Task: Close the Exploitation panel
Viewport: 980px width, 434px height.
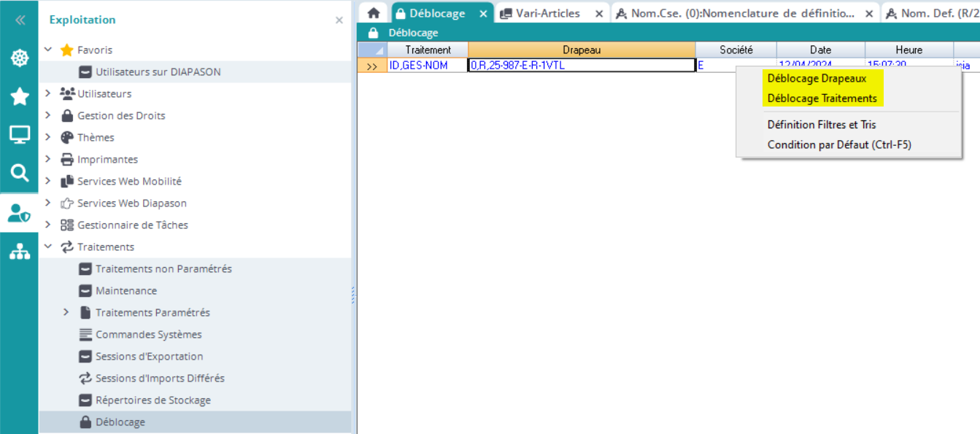Action: tap(339, 20)
